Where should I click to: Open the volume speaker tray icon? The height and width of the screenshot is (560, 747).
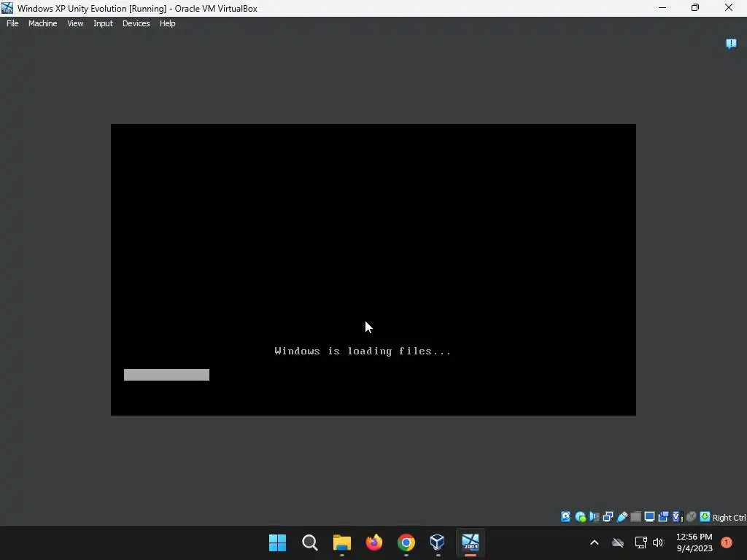point(658,542)
